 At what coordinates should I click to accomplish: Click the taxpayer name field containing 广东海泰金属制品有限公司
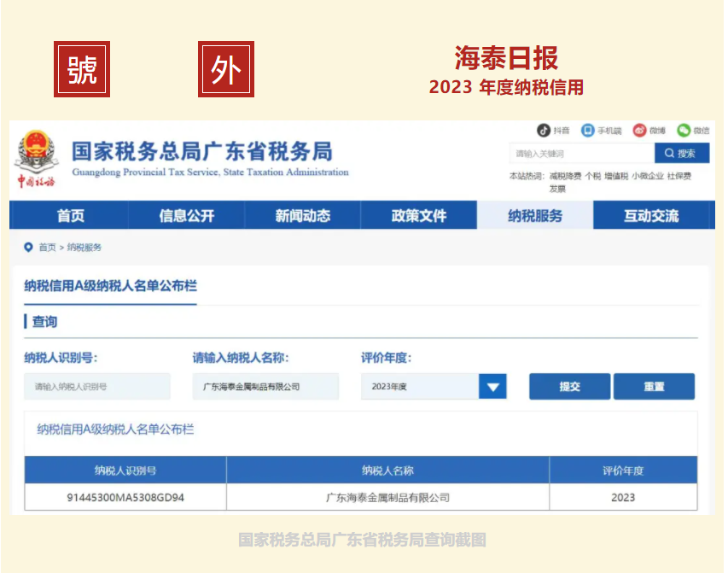pyautogui.click(x=265, y=387)
